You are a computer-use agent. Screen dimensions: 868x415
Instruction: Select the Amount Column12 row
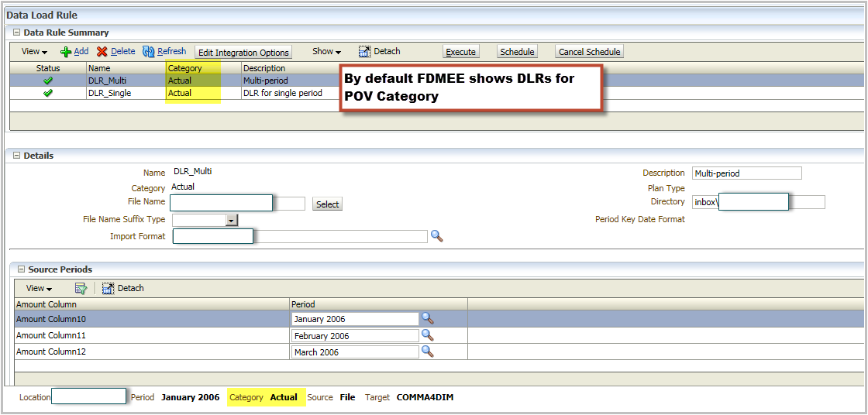[x=439, y=352]
